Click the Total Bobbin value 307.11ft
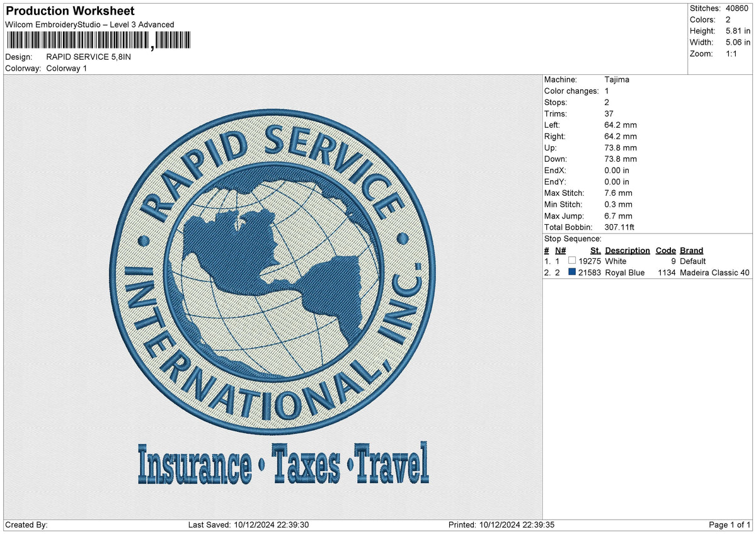 pos(621,227)
